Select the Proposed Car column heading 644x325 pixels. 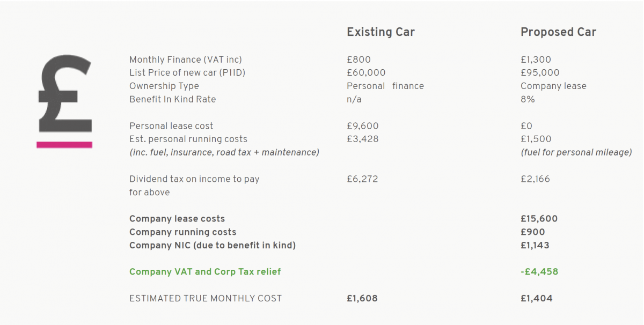pyautogui.click(x=558, y=32)
